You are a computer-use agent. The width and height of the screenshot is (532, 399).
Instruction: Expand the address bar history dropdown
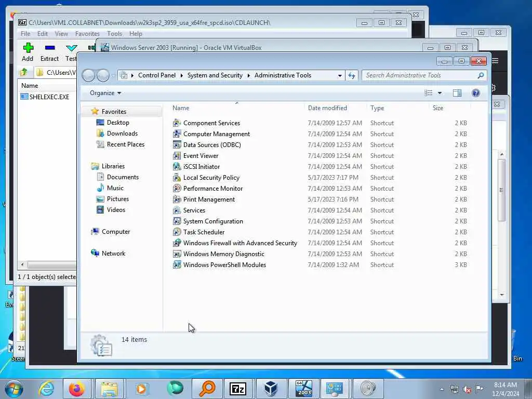(340, 76)
